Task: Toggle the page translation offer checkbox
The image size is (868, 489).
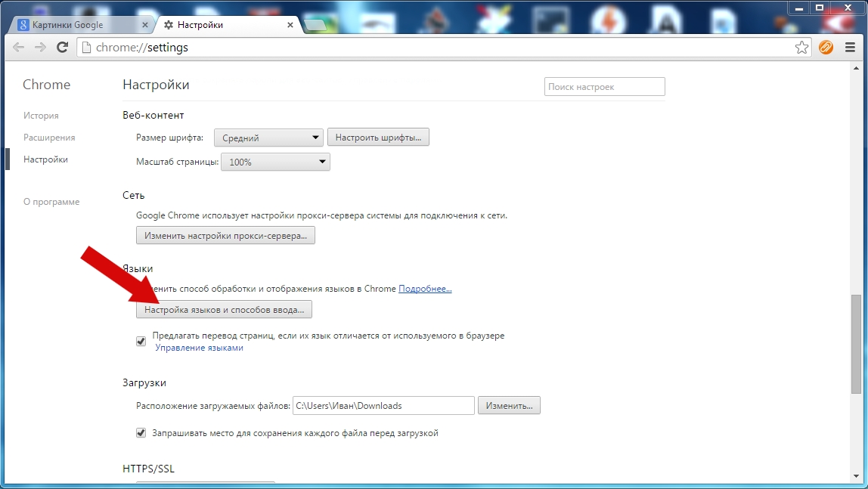Action: pos(141,342)
